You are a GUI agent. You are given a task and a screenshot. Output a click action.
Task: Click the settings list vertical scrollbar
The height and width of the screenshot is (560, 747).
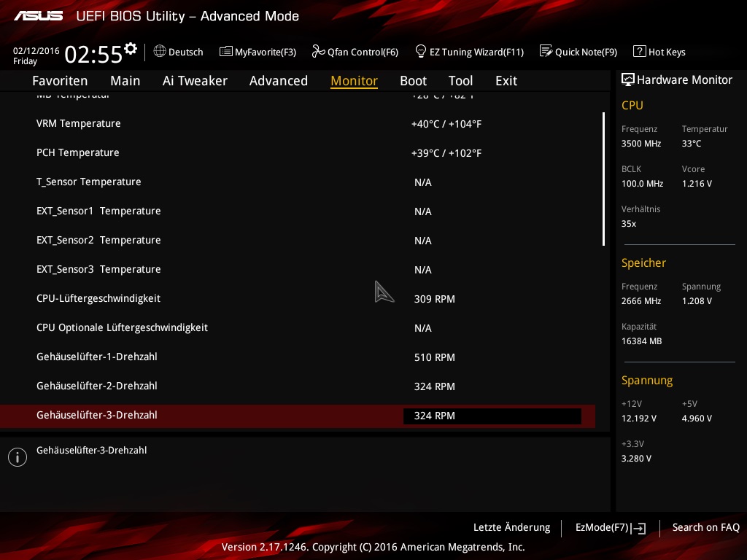pyautogui.click(x=603, y=179)
